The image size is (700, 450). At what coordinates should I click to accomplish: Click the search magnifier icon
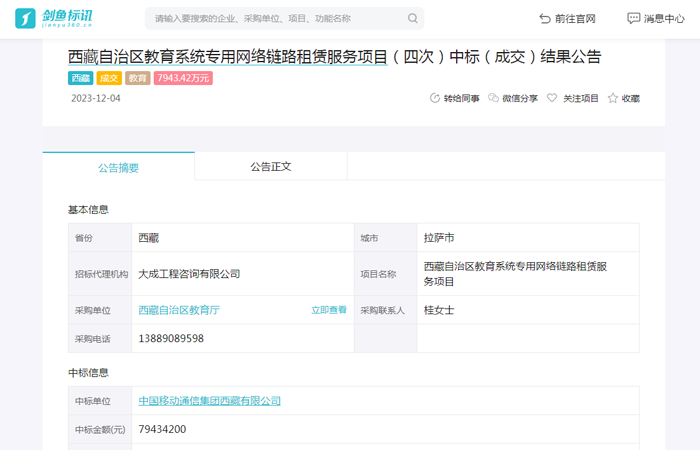pyautogui.click(x=412, y=18)
